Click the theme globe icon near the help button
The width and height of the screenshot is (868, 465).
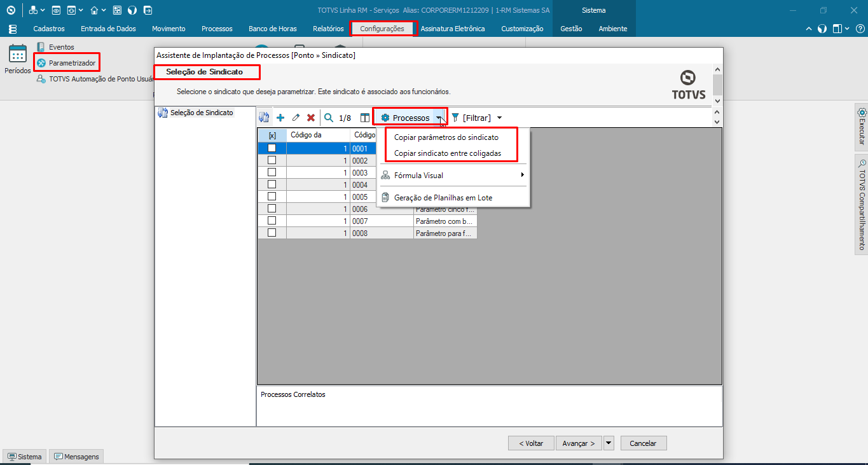pos(822,29)
